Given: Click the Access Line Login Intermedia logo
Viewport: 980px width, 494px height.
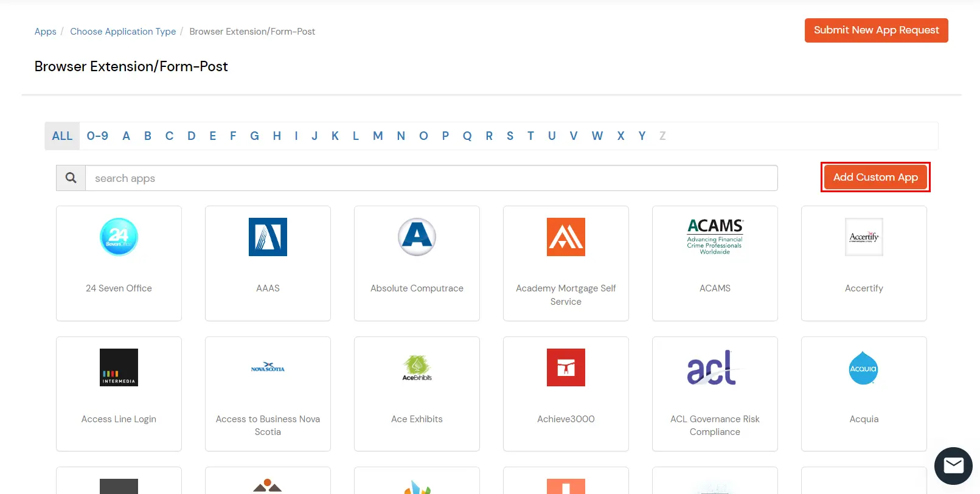Looking at the screenshot, I should click(x=119, y=367).
